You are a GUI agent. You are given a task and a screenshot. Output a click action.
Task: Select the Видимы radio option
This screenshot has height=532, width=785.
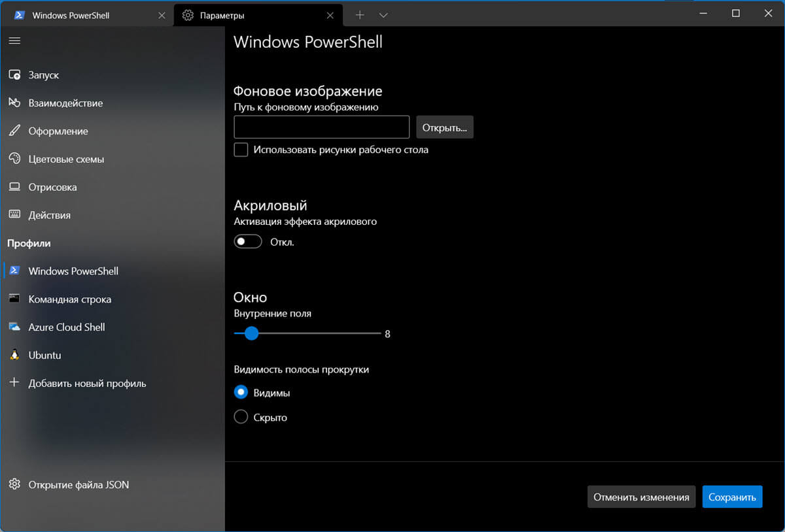click(241, 393)
